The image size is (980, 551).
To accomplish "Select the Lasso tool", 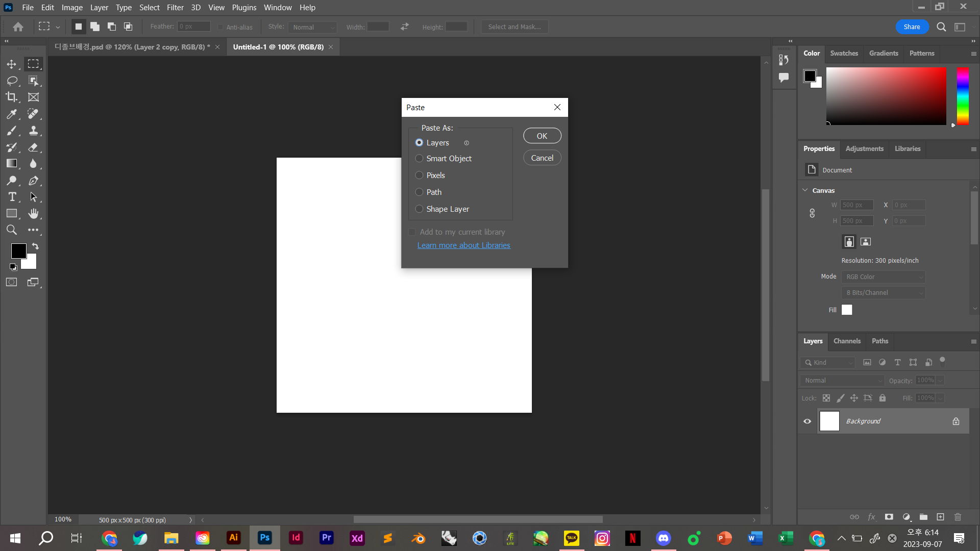I will [11, 81].
